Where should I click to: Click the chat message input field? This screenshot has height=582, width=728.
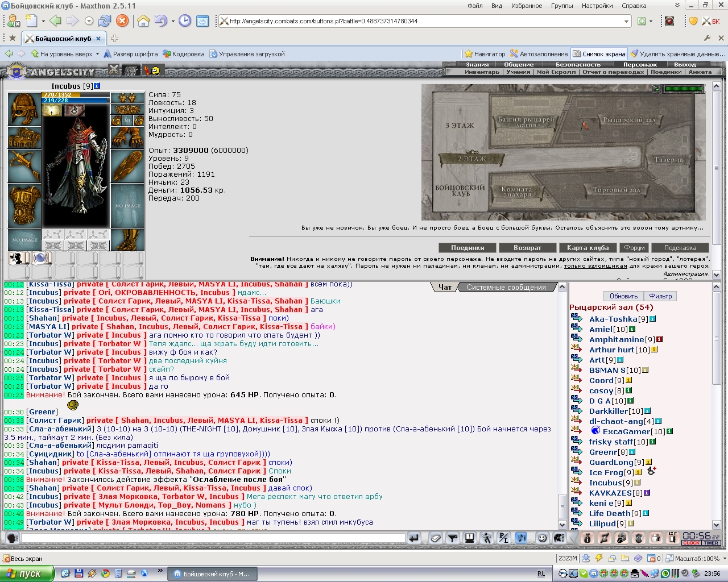coord(213,538)
